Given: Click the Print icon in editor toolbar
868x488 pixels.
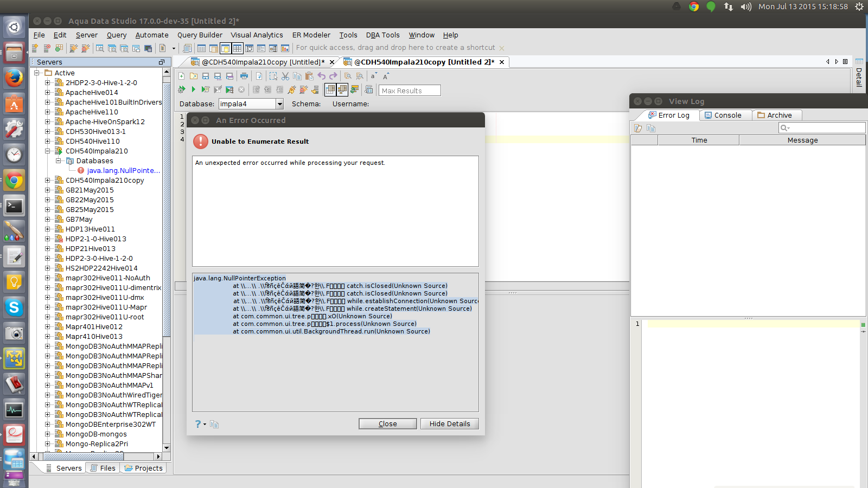Looking at the screenshot, I should tap(244, 76).
